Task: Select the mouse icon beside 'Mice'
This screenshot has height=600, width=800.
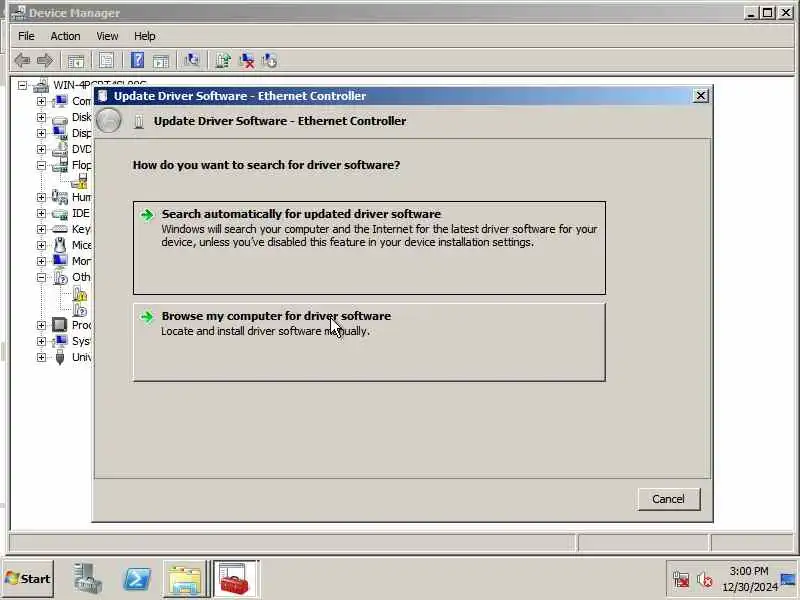Action: (60, 245)
